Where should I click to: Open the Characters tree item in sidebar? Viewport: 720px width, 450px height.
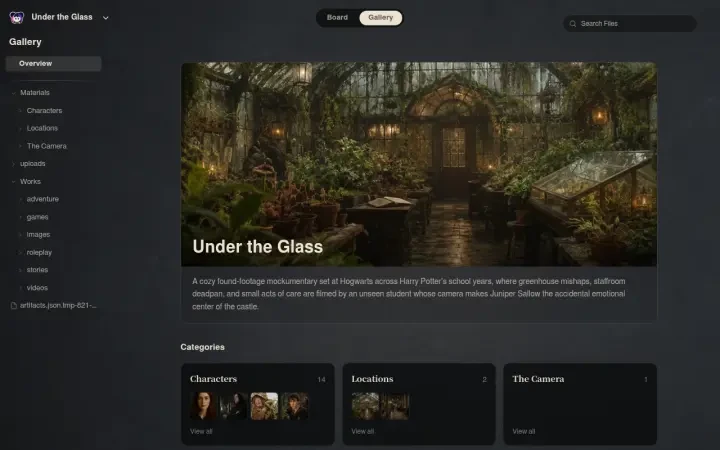tap(44, 111)
